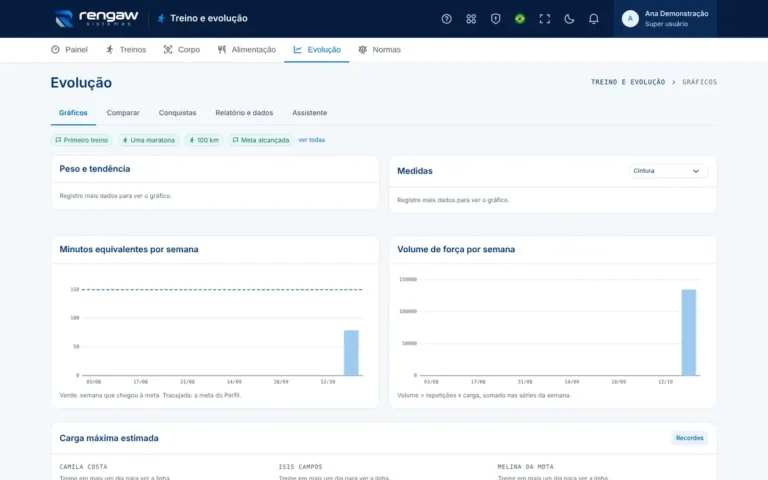This screenshot has height=480, width=768.
Task: Click the Gráficos breadcrumb text
Action: pyautogui.click(x=699, y=82)
